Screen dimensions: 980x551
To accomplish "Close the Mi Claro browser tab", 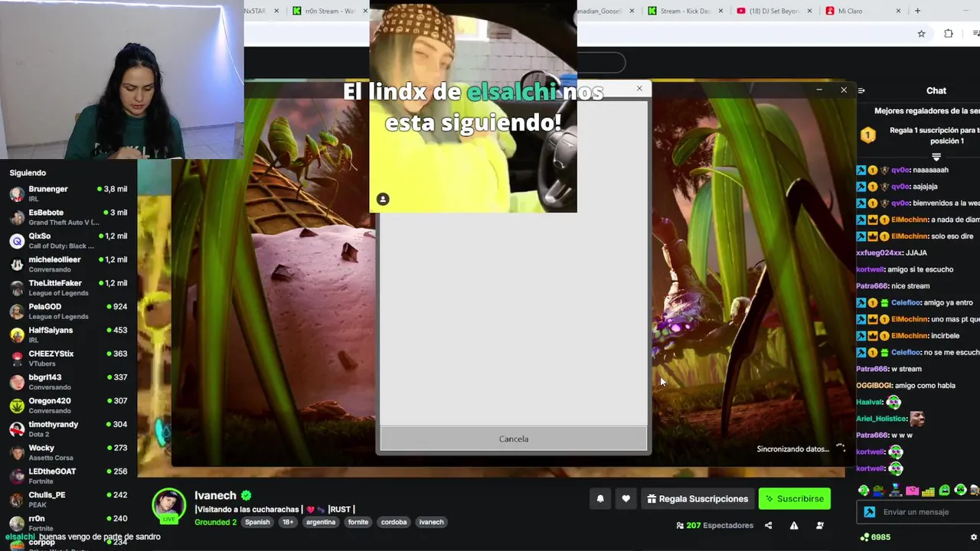I will coord(900,11).
